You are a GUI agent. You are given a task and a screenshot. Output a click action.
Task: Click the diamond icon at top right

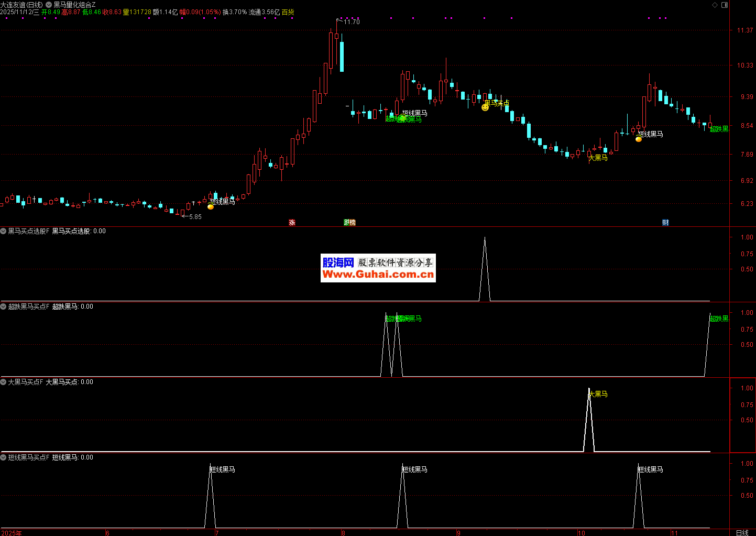point(715,5)
